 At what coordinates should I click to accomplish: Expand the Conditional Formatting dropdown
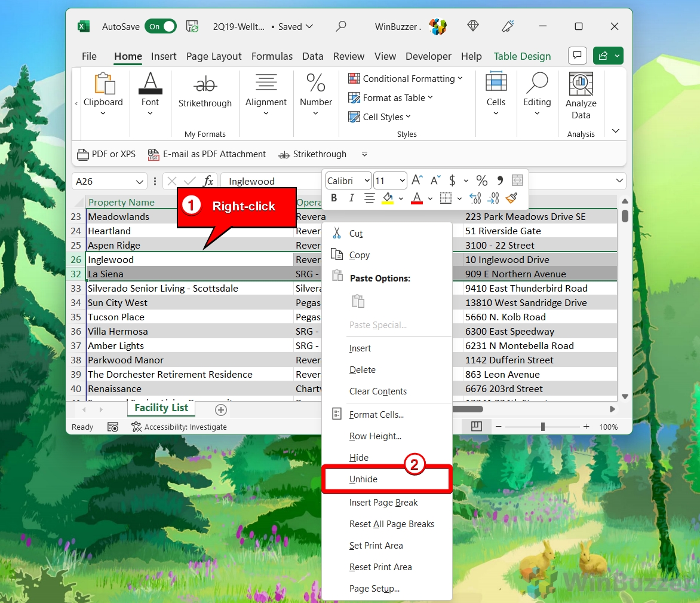point(460,78)
